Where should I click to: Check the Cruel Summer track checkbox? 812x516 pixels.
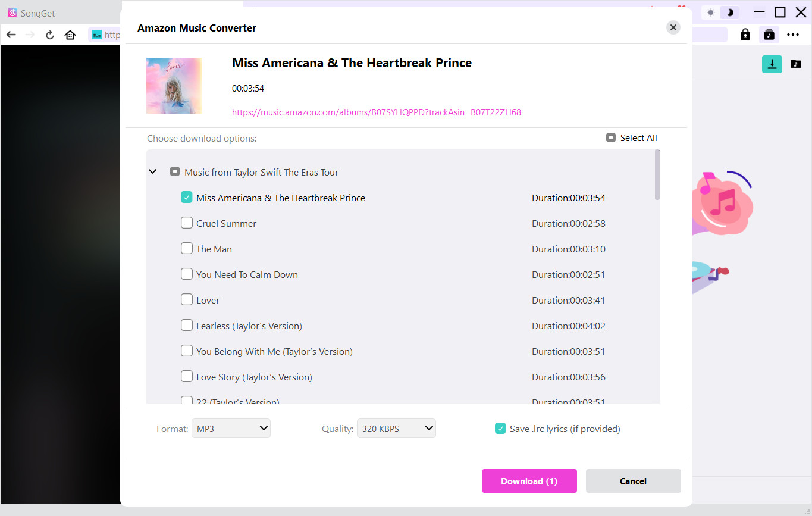point(187,223)
